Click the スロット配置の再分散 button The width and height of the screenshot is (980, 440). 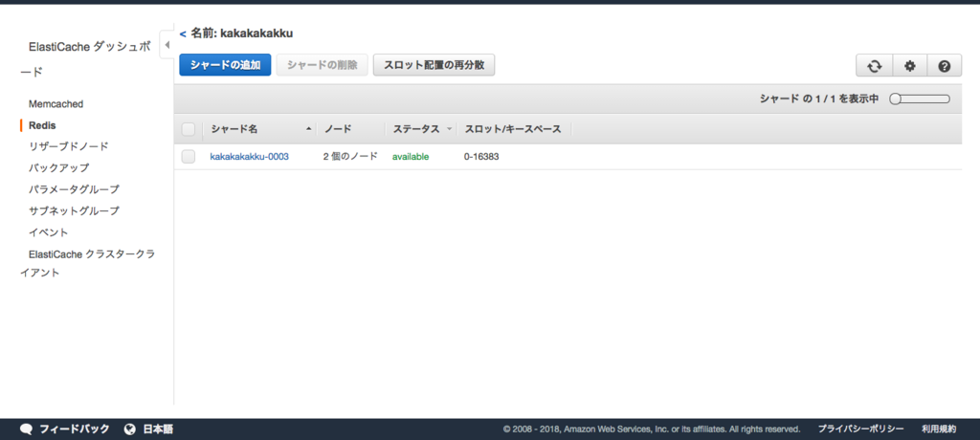(x=434, y=65)
